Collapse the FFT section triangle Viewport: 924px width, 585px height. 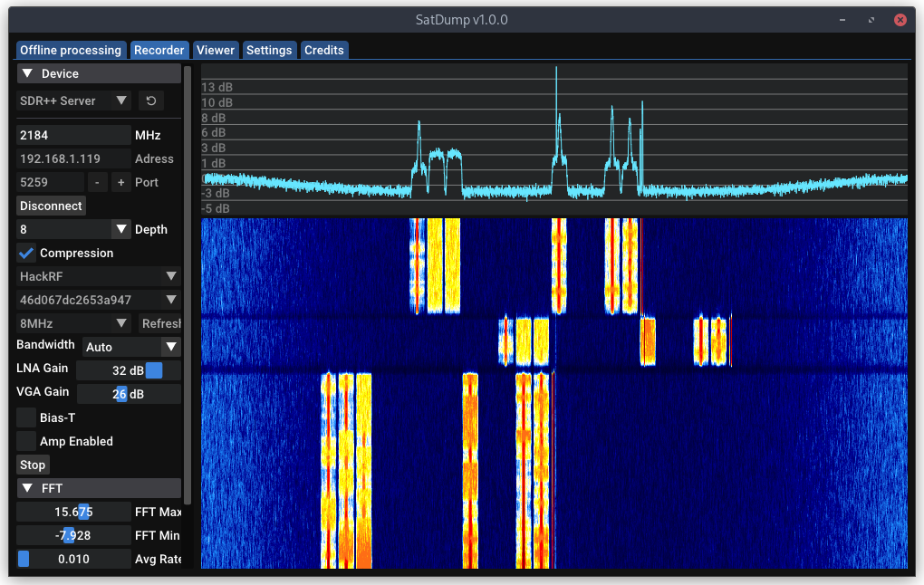(27, 488)
